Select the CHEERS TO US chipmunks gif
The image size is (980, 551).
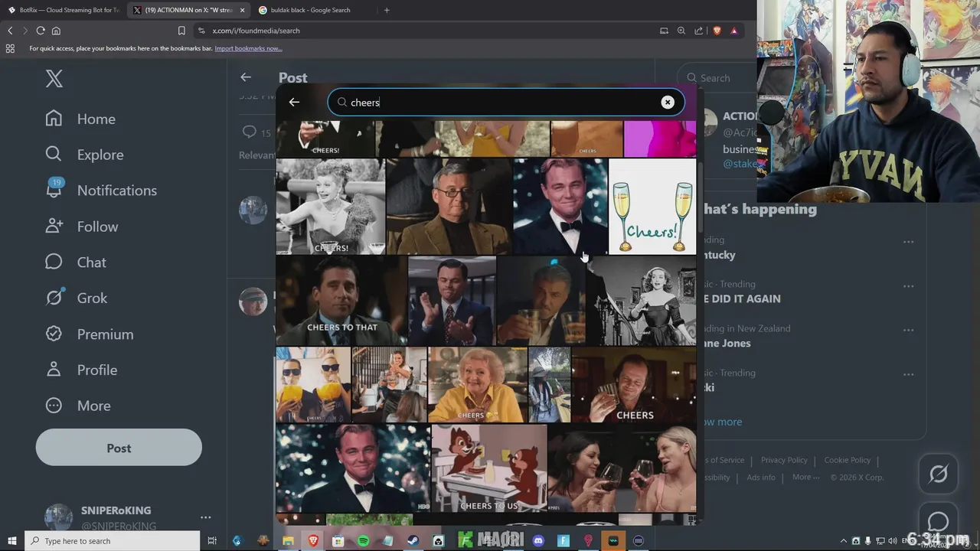coord(488,468)
